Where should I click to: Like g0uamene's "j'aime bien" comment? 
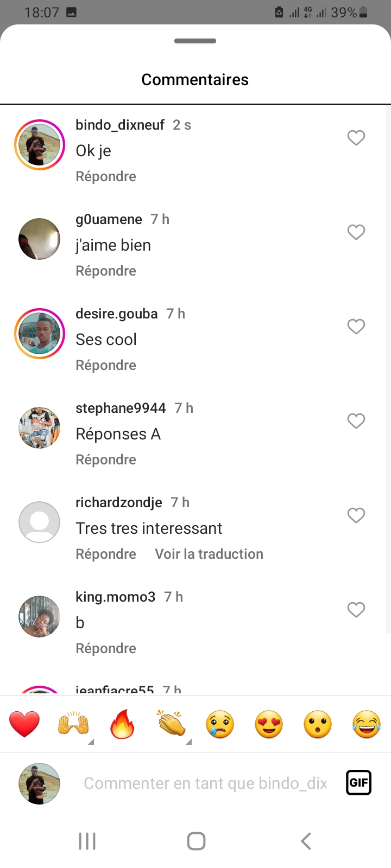356,232
